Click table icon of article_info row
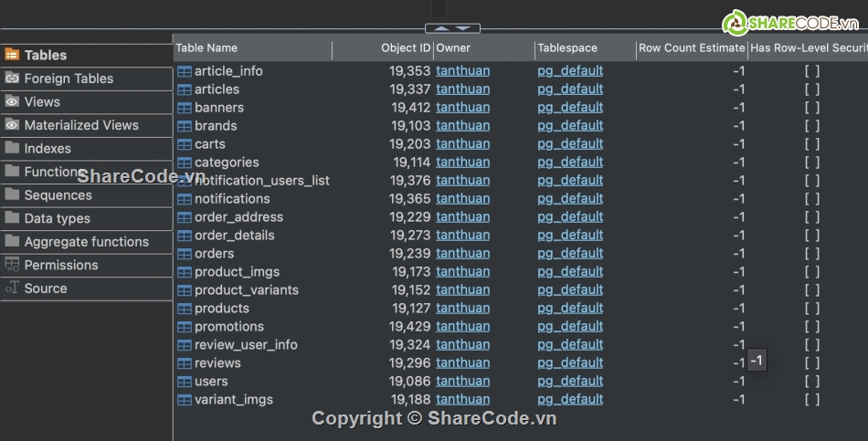The image size is (868, 441). click(185, 71)
